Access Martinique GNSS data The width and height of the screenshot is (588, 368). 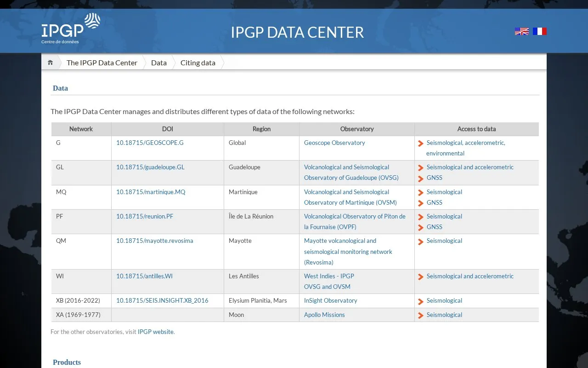[435, 202]
